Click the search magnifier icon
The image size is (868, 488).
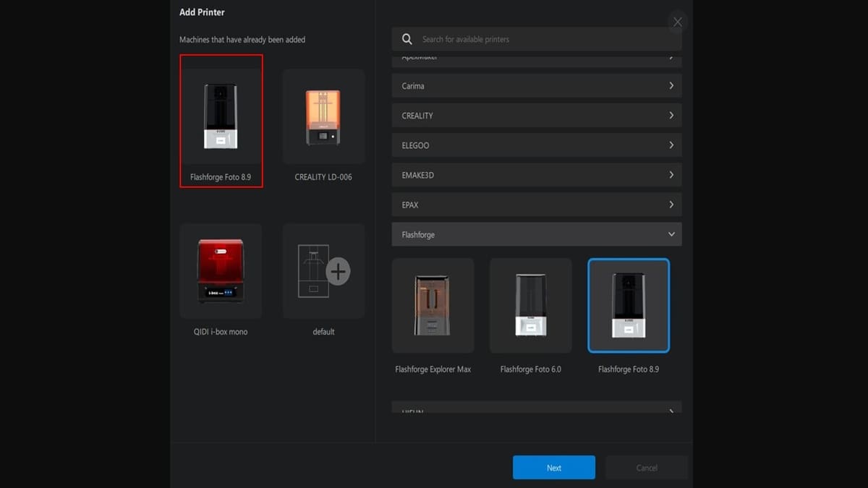pyautogui.click(x=407, y=39)
